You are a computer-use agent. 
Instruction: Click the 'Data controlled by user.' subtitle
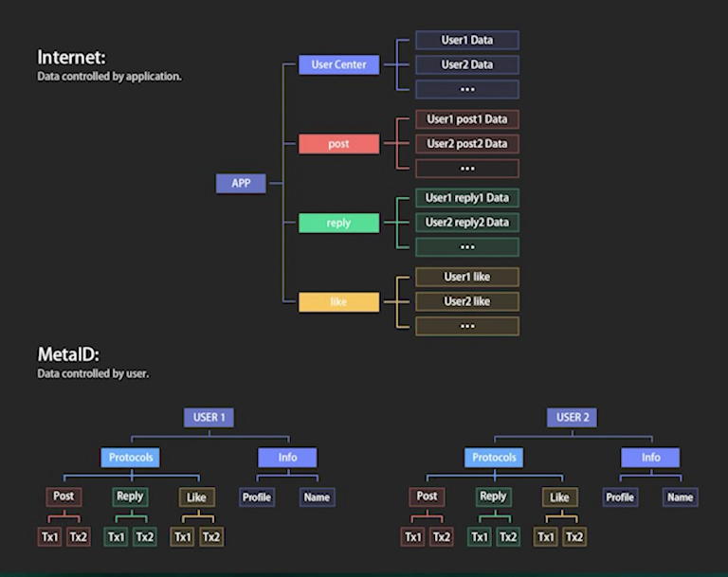(x=93, y=373)
